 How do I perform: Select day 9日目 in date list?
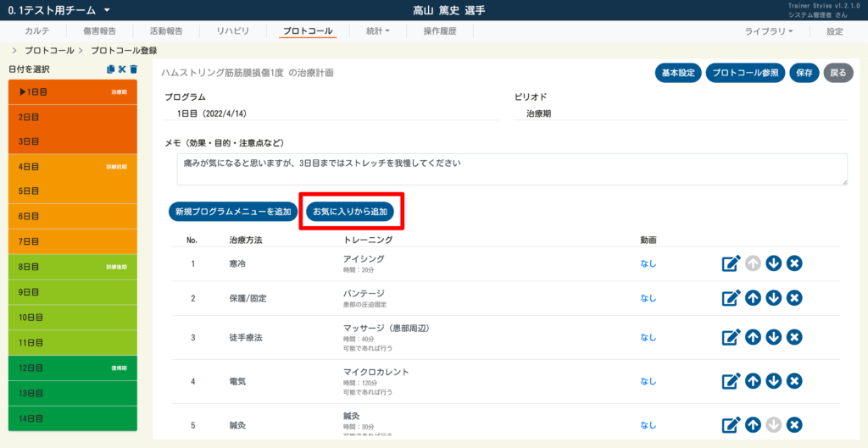[x=73, y=292]
